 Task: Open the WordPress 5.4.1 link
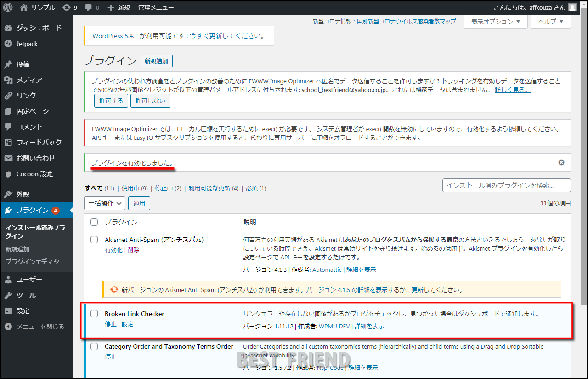115,36
